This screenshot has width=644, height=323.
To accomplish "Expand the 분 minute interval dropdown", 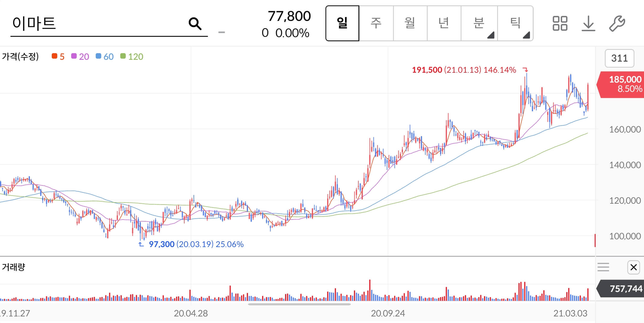I will pos(479,23).
